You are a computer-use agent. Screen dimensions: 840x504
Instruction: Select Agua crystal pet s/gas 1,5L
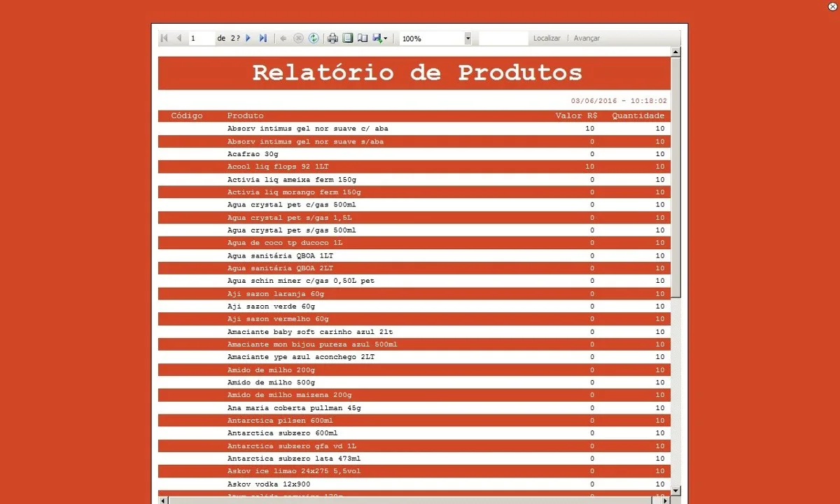[414, 218]
